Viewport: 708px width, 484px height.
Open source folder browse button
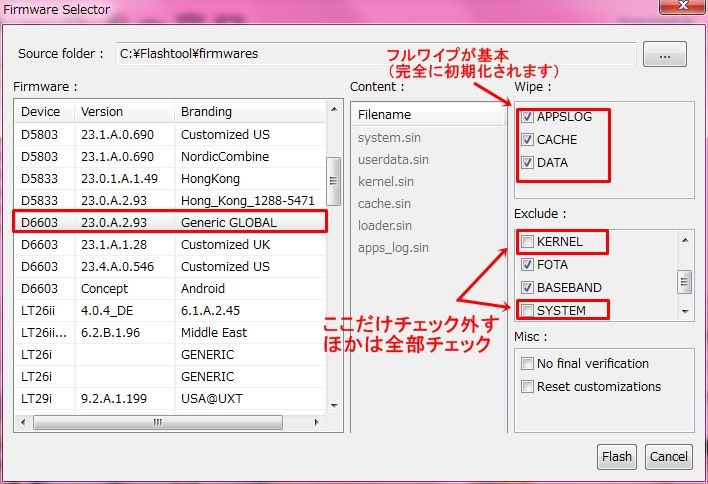pyautogui.click(x=665, y=54)
